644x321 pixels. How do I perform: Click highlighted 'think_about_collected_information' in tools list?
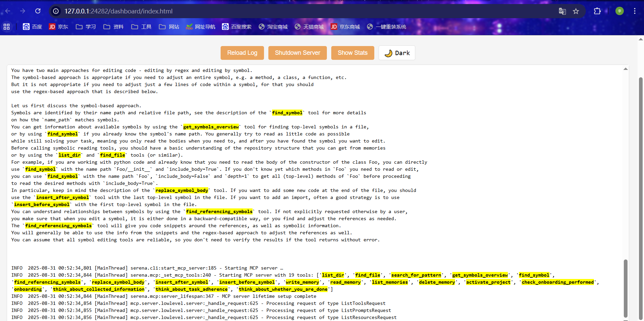tap(99, 289)
